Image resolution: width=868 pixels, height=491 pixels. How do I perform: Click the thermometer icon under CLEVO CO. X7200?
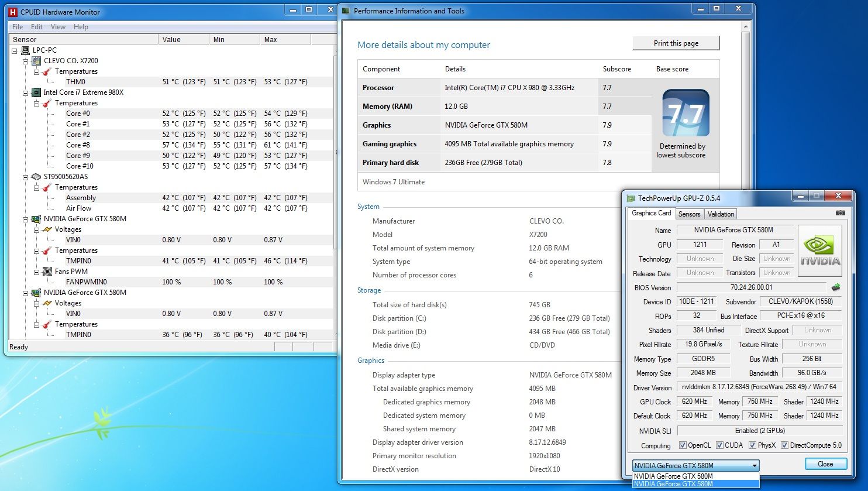47,71
